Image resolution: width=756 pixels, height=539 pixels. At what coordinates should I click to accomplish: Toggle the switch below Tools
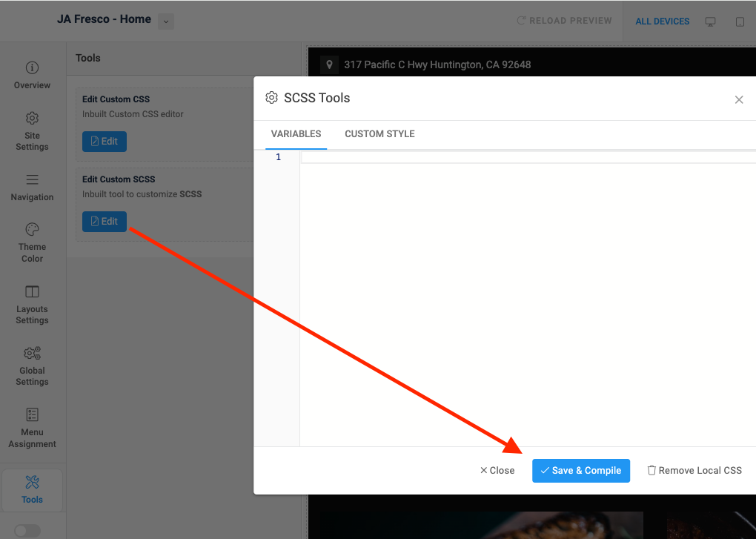point(27,531)
